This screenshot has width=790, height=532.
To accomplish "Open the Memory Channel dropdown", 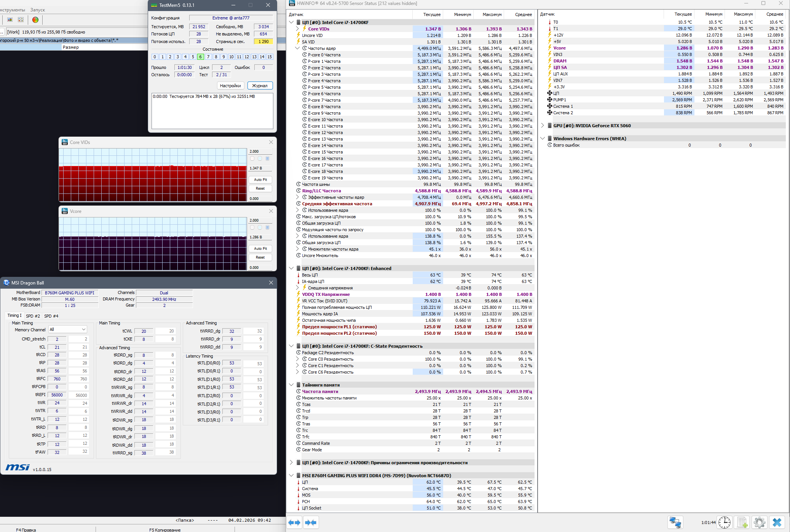I will [x=68, y=329].
